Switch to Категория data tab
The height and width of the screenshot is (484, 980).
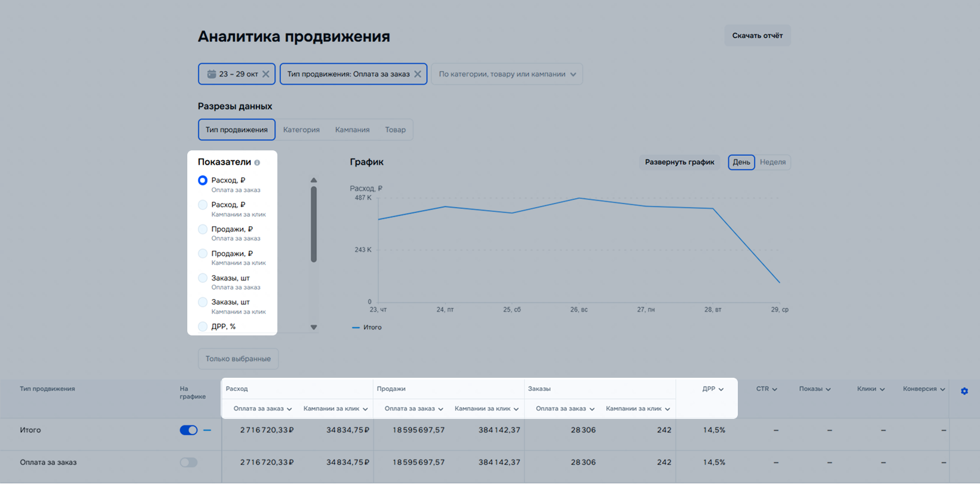tap(301, 130)
